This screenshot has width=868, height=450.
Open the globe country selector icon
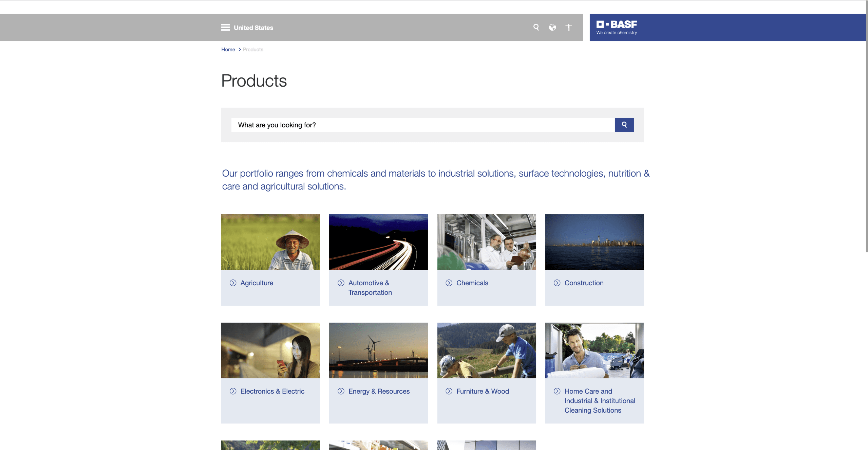[552, 28]
